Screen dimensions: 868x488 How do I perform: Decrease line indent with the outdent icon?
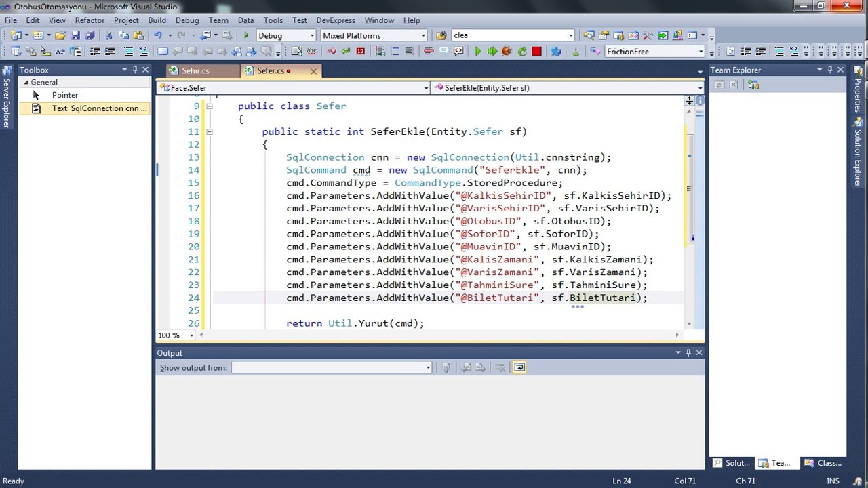[94, 52]
